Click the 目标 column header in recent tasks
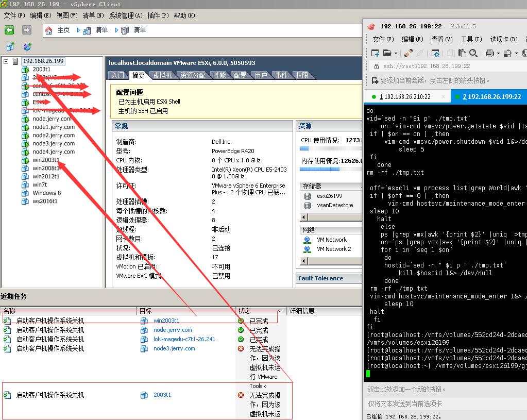Screen dimensions: 527x420 186,311
